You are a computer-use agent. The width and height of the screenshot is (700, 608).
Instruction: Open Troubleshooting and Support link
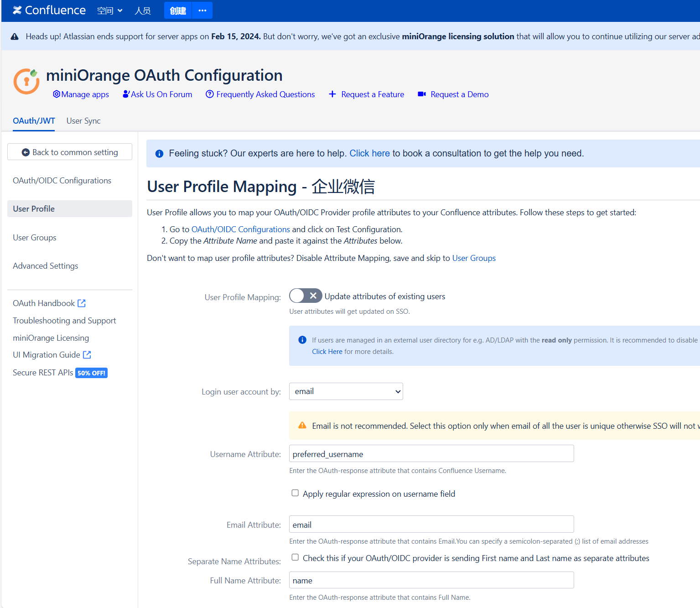[x=64, y=321]
